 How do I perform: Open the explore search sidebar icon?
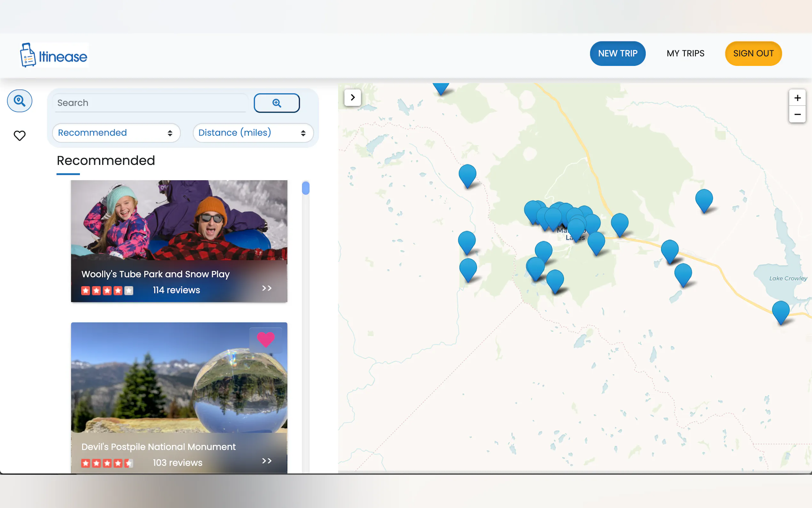tap(20, 101)
